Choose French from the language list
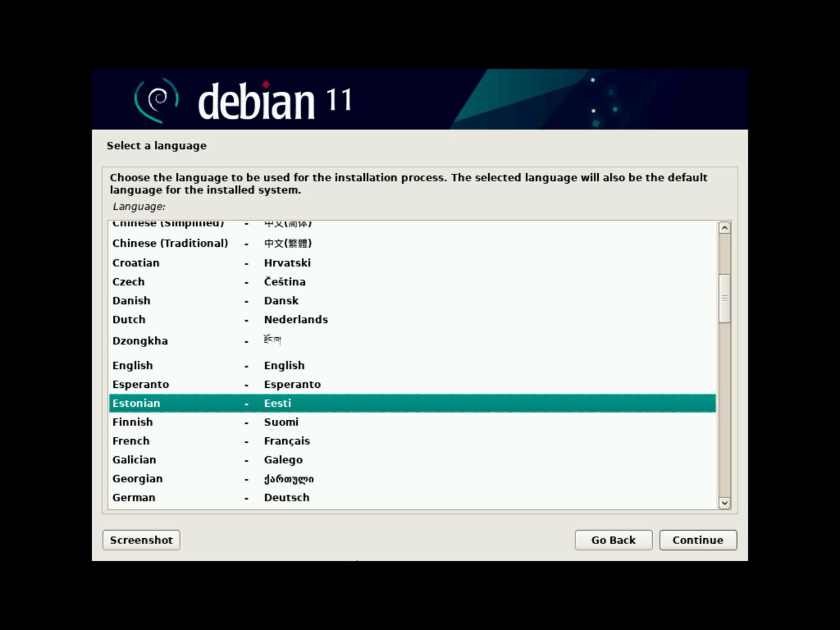Screen dimensions: 840x630 click(x=412, y=441)
